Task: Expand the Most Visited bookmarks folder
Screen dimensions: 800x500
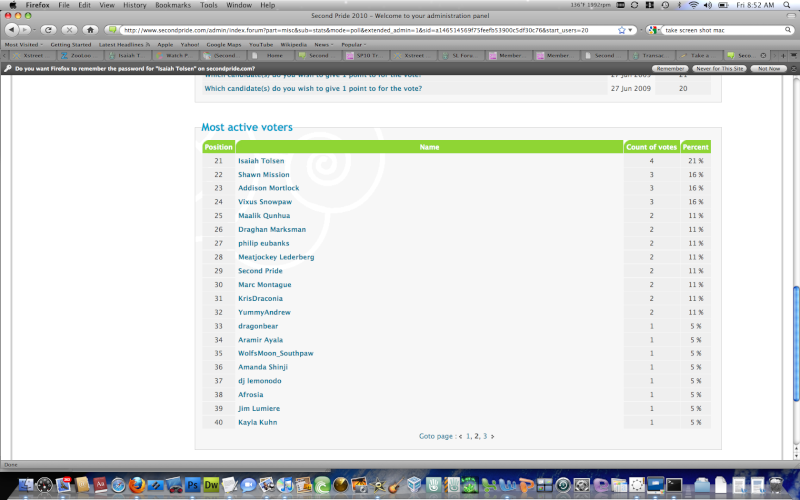Action: (23, 44)
